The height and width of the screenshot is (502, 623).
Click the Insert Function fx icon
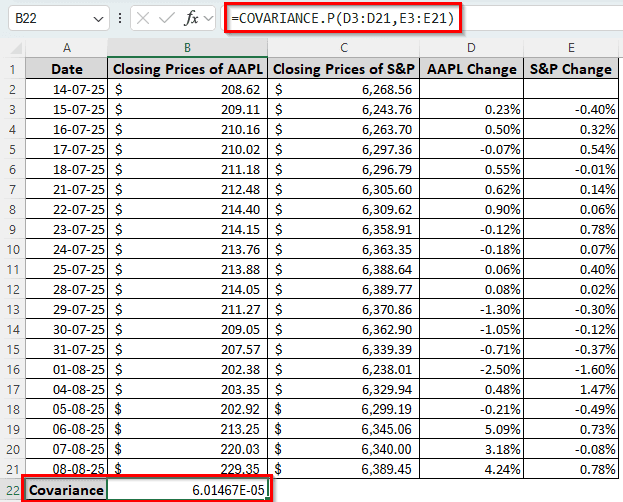coord(191,19)
